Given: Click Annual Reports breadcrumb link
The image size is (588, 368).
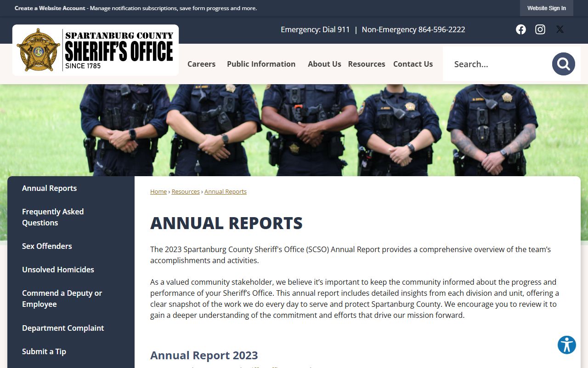Looking at the screenshot, I should pyautogui.click(x=226, y=191).
